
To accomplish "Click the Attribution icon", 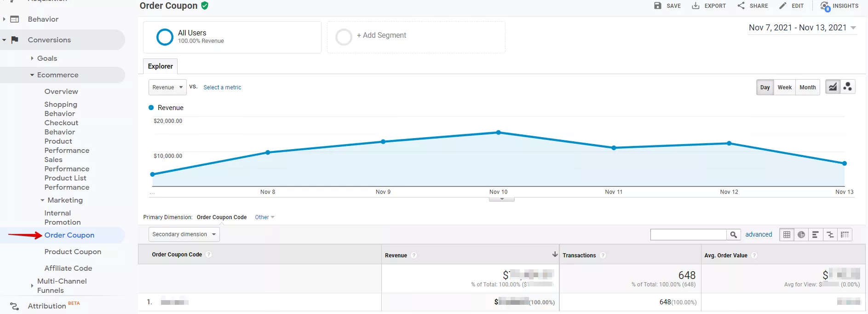I will [15, 306].
